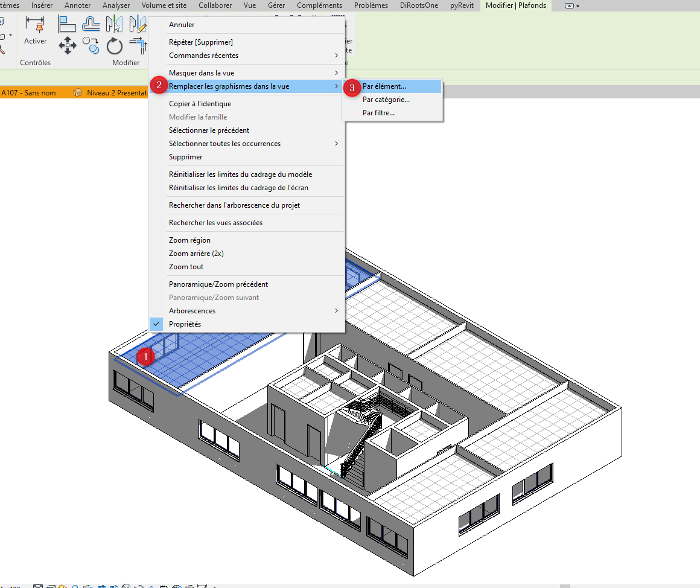This screenshot has width=700, height=588.
Task: Select the Align tool in Modifier panel
Action: pos(67,24)
